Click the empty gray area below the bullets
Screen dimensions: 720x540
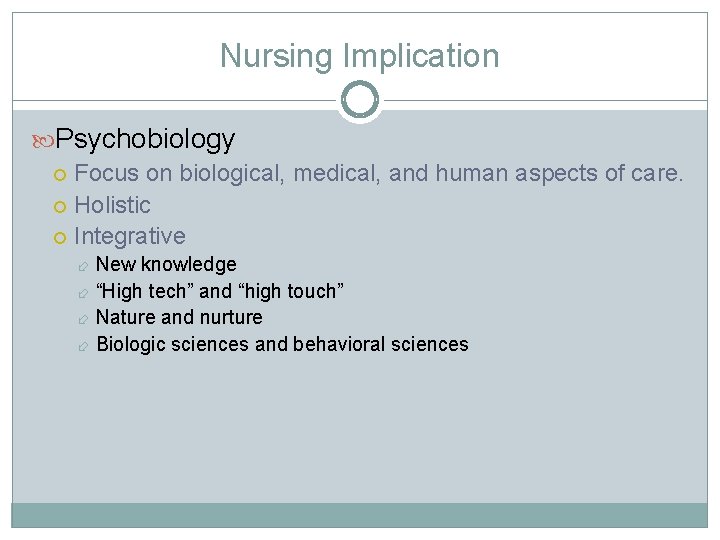360,430
